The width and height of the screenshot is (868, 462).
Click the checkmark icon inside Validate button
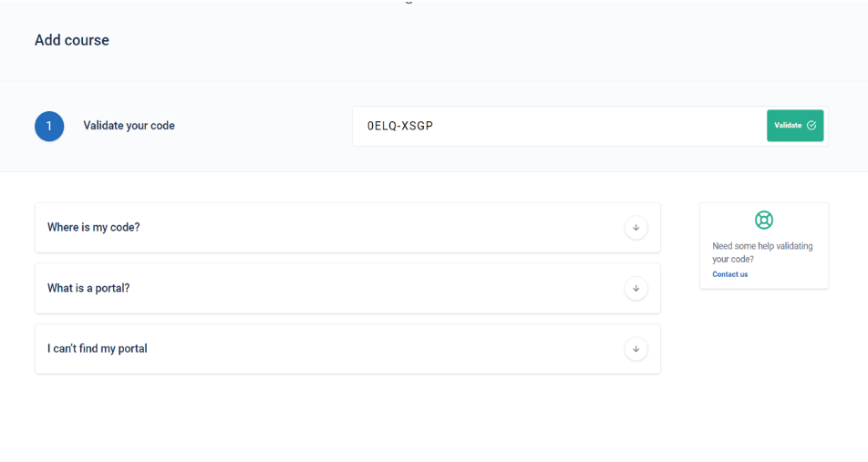pos(811,126)
